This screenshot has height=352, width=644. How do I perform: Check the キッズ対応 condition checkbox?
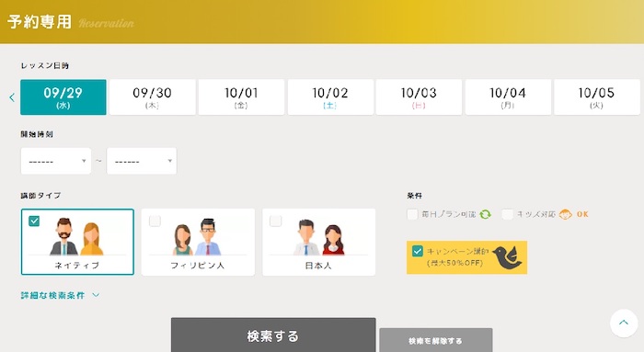pyautogui.click(x=508, y=214)
